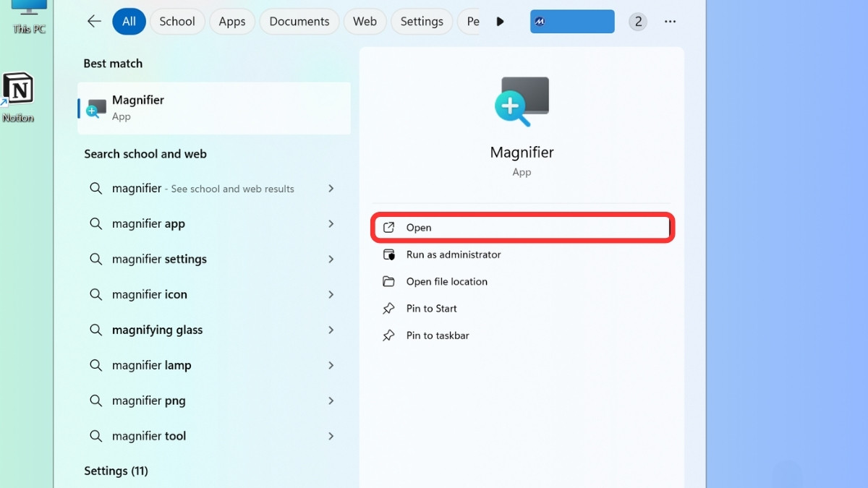
Task: Click the three-dot more options icon
Action: coord(670,22)
